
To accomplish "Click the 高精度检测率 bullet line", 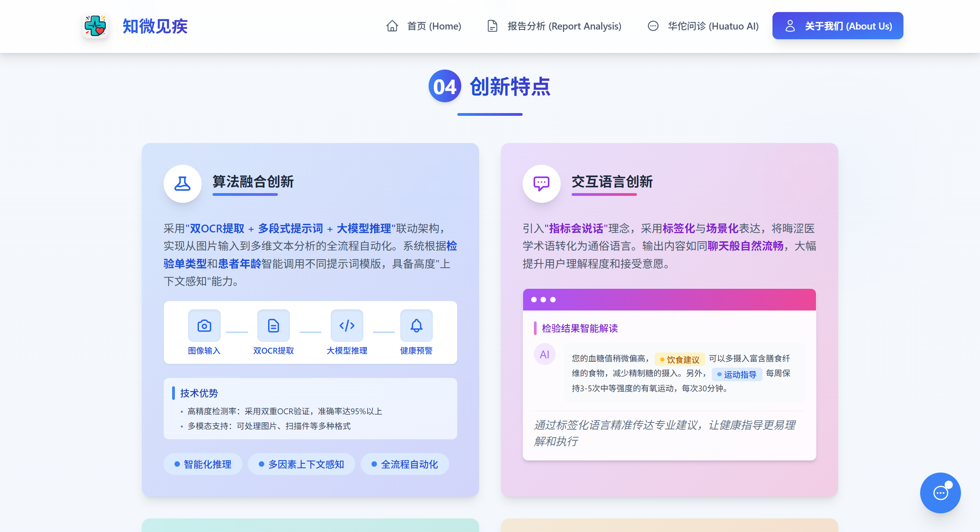I will [x=285, y=411].
